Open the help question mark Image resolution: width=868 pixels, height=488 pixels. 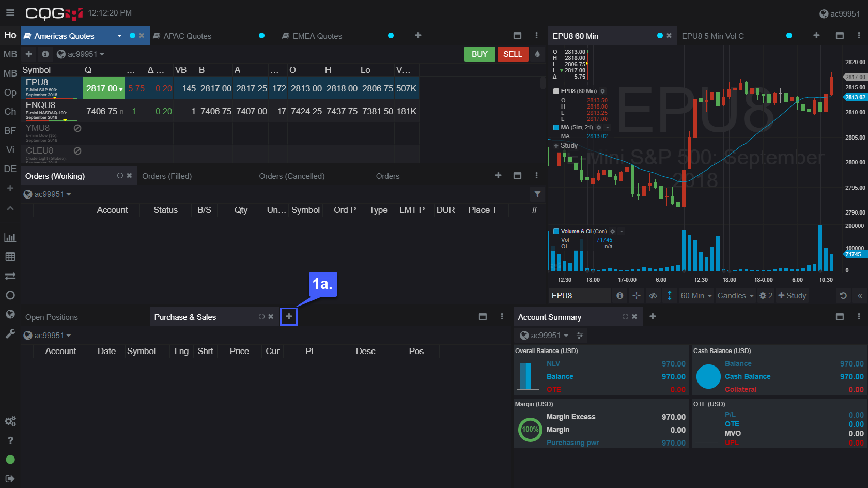[x=10, y=440]
